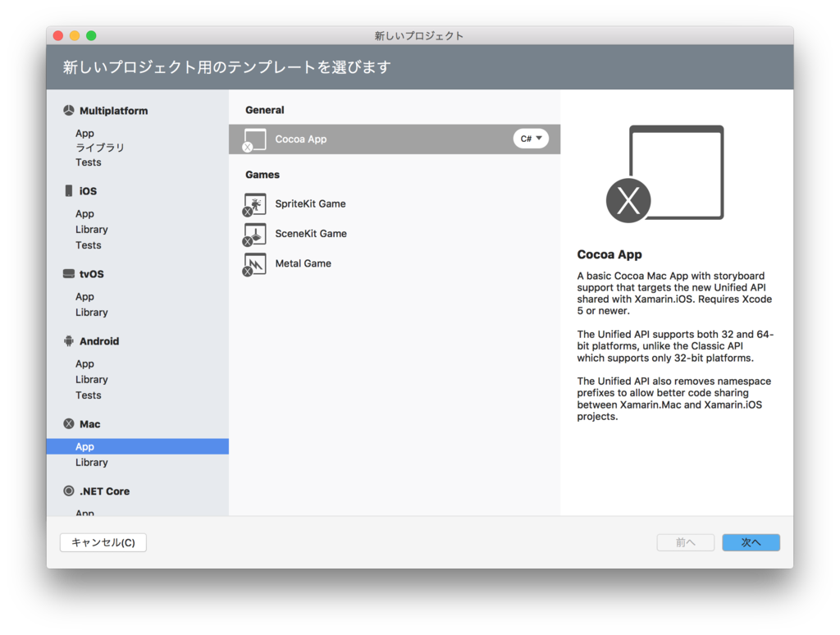Click the .NET Core circle icon
The height and width of the screenshot is (635, 840).
69,491
